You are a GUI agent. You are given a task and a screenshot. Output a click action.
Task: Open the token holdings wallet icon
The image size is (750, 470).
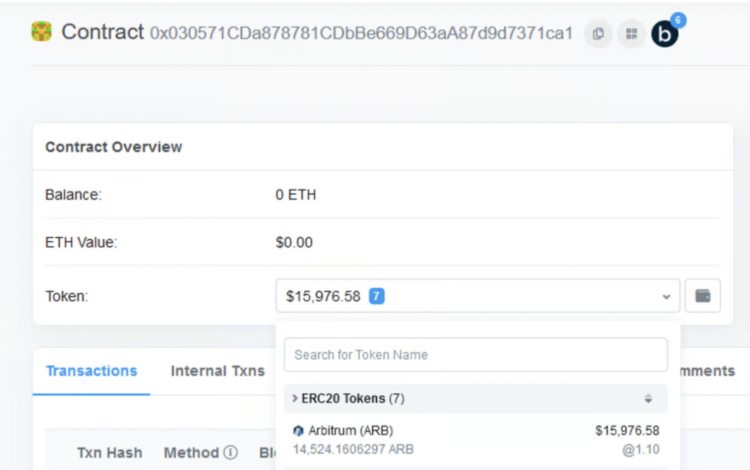click(x=703, y=296)
